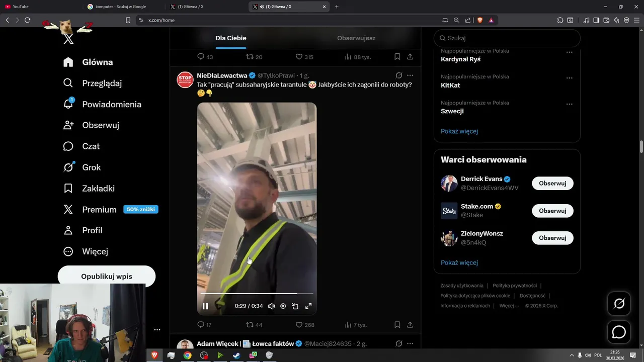This screenshot has height=362, width=644.
Task: Open NieDlaLewactwa profile avatar
Action: tap(185, 79)
